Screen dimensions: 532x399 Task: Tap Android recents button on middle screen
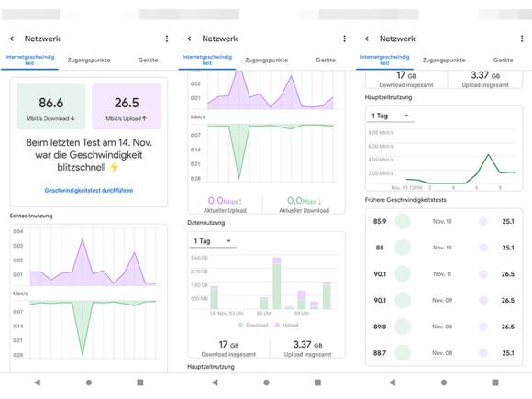click(x=317, y=382)
